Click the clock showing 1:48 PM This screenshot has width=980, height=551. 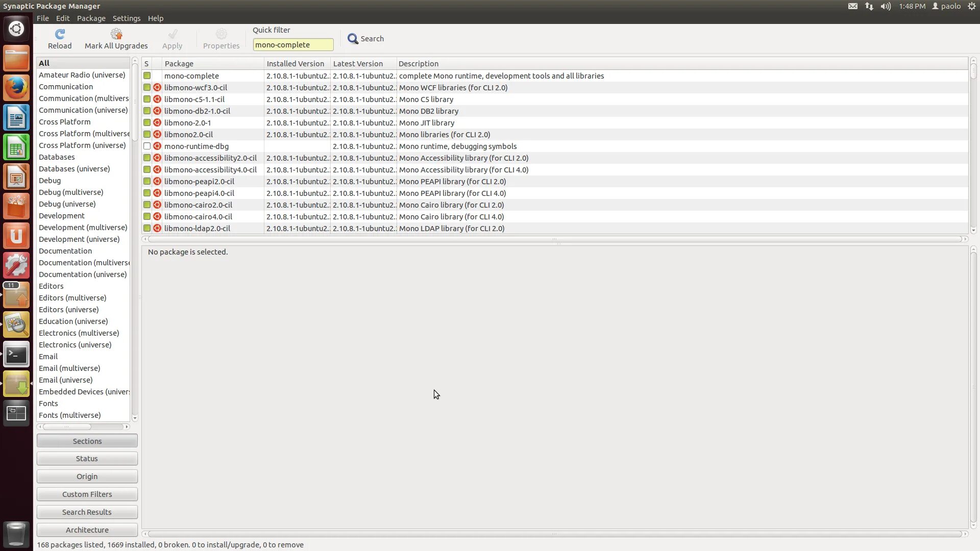point(912,6)
